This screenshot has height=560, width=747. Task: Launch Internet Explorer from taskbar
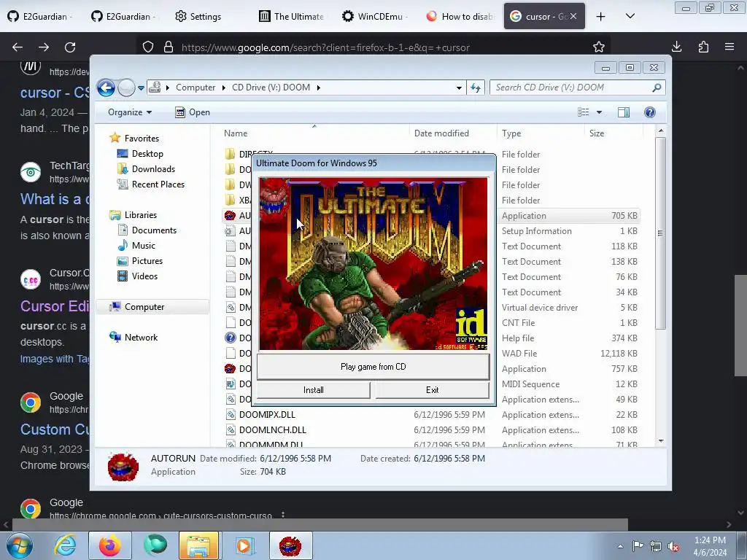65,545
